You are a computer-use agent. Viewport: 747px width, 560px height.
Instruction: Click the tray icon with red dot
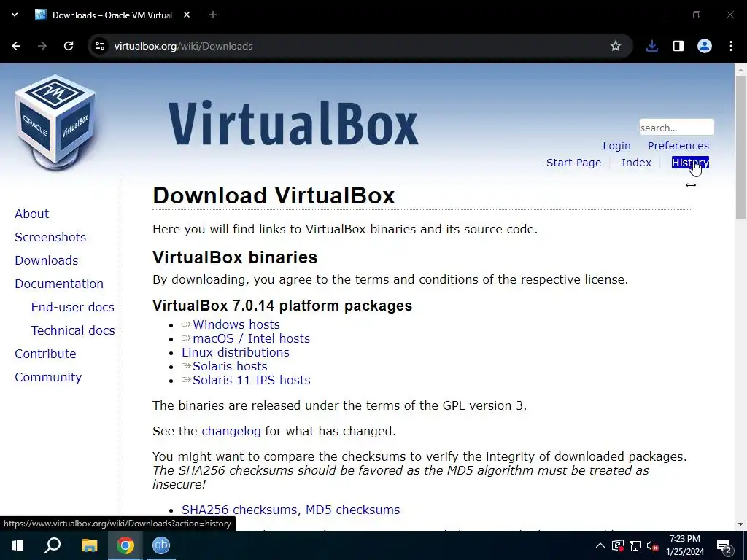[x=618, y=545]
